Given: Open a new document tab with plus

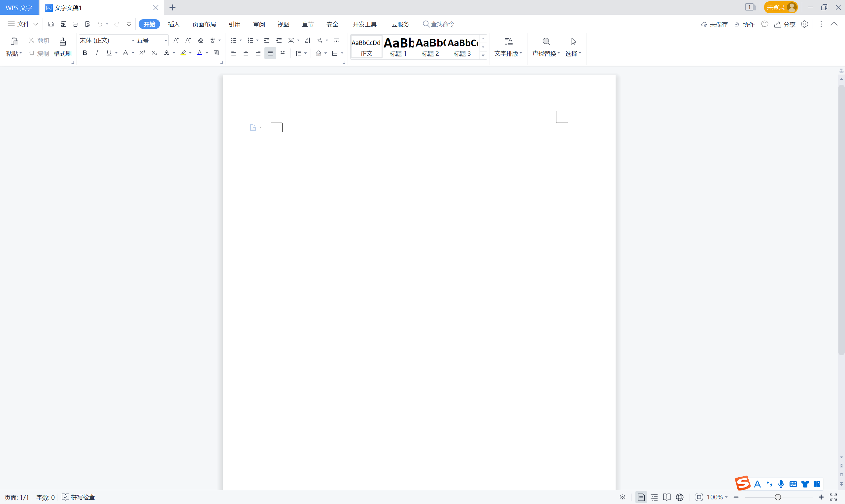Looking at the screenshot, I should pyautogui.click(x=172, y=7).
